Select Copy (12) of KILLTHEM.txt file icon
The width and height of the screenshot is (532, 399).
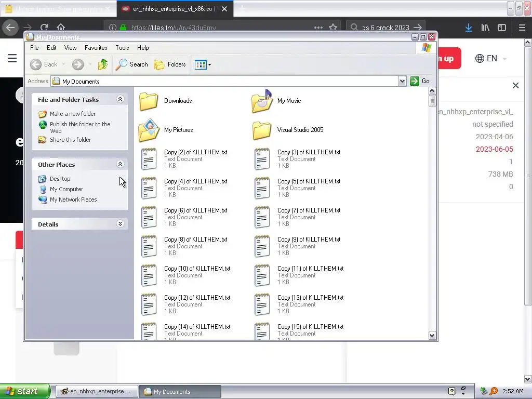coord(149,304)
